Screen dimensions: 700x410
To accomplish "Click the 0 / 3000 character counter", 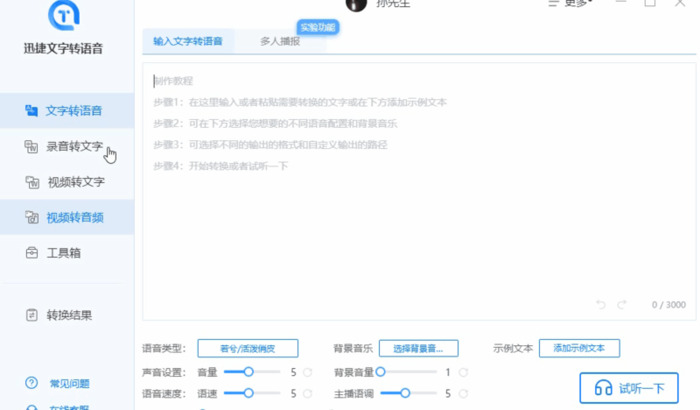I will (x=668, y=305).
